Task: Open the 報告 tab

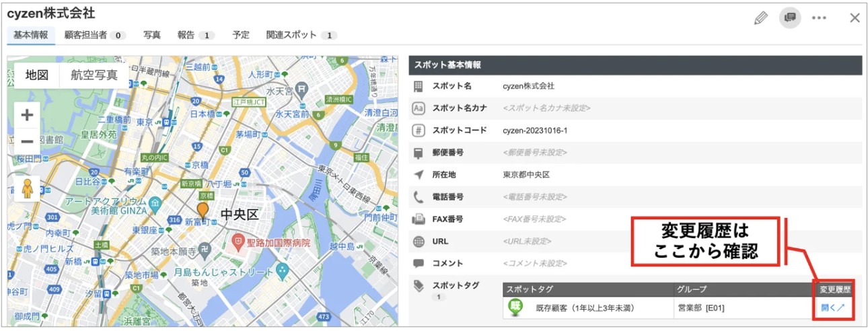Action: coord(196,35)
